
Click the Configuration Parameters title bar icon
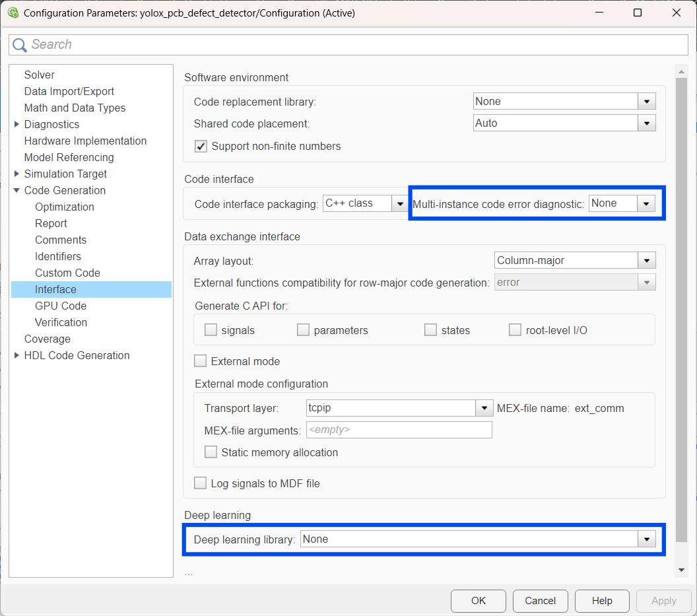point(13,13)
